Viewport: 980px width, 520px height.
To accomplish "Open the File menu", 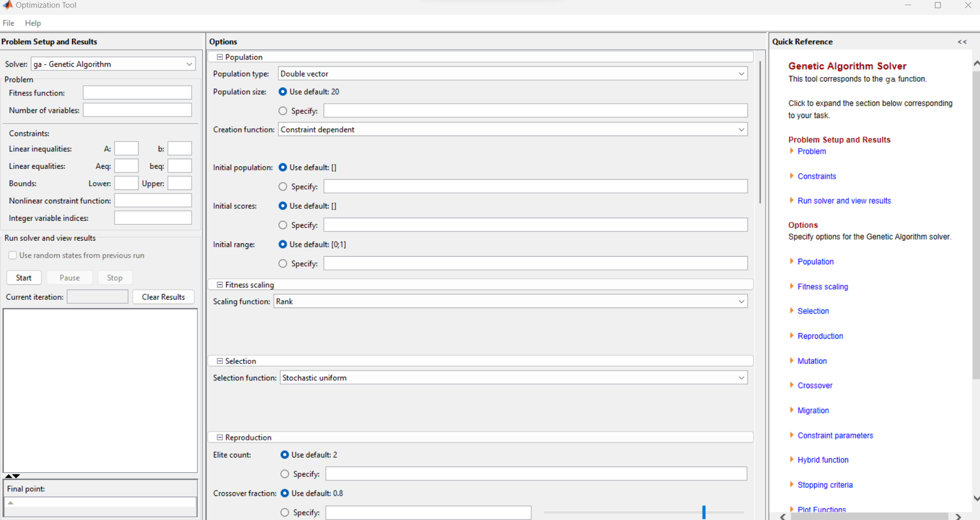I will tap(8, 23).
